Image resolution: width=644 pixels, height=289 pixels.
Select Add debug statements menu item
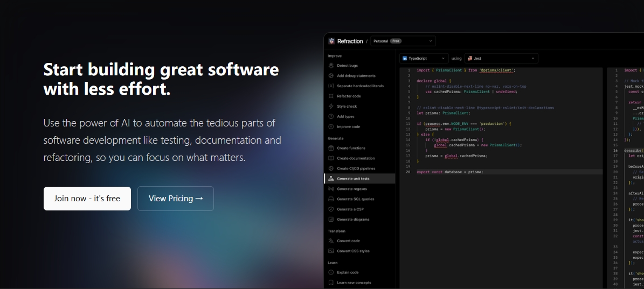pyautogui.click(x=360, y=76)
